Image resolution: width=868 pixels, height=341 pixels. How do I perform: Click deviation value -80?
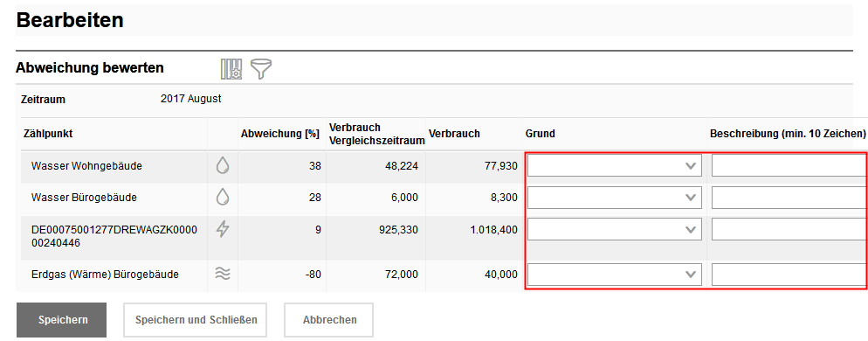click(313, 275)
